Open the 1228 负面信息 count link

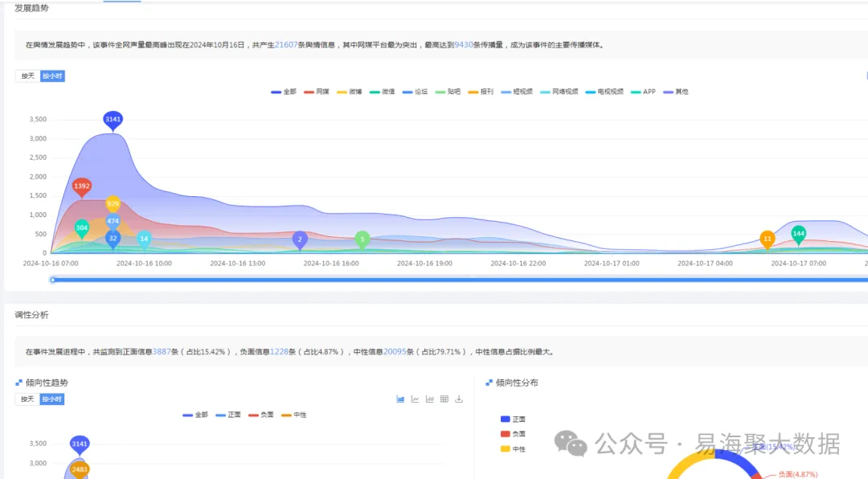pyautogui.click(x=279, y=352)
